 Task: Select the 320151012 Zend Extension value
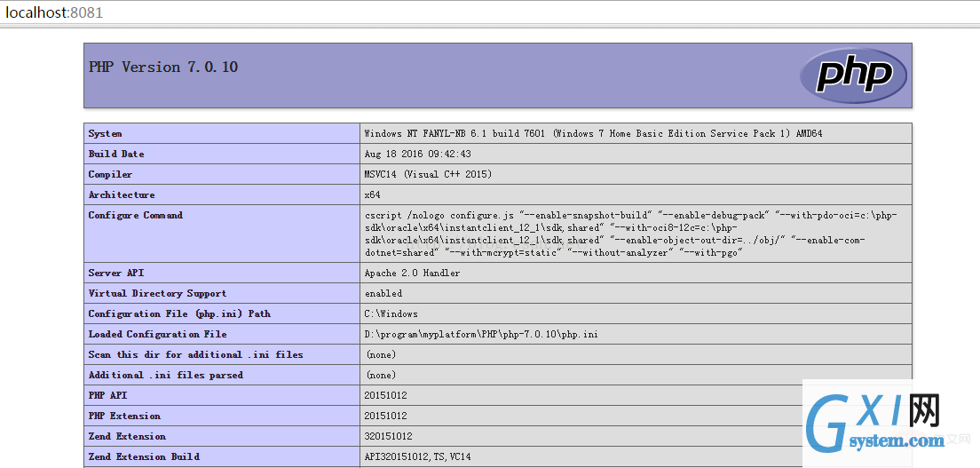[389, 437]
